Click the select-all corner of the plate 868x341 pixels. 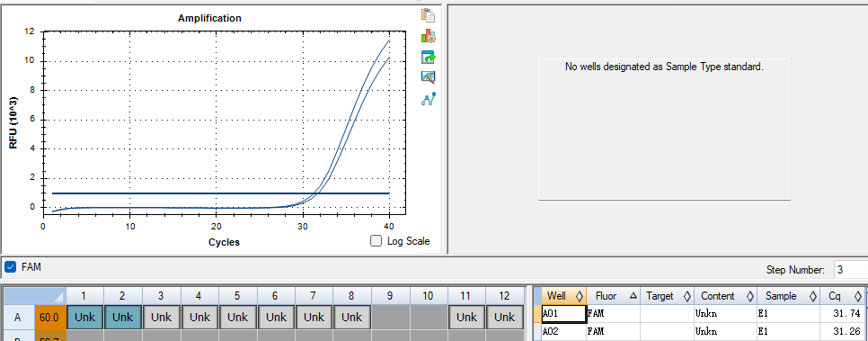click(x=35, y=296)
